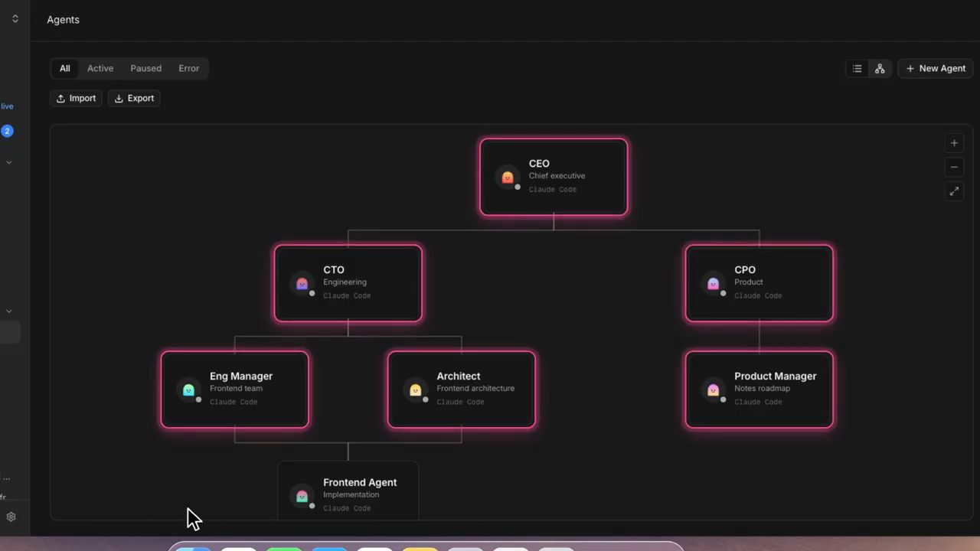Image resolution: width=980 pixels, height=551 pixels.
Task: Click the CEO agent avatar icon
Action: [507, 178]
